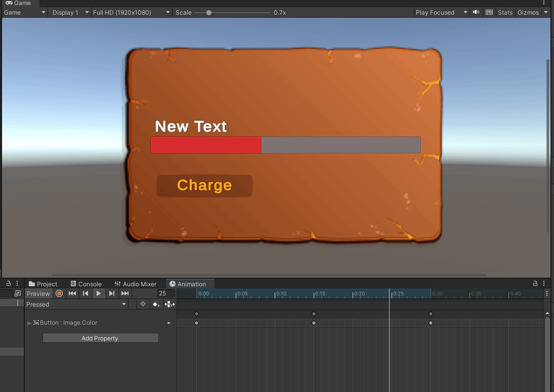
Task: Open the timeline options three-dot menu
Action: [547, 293]
